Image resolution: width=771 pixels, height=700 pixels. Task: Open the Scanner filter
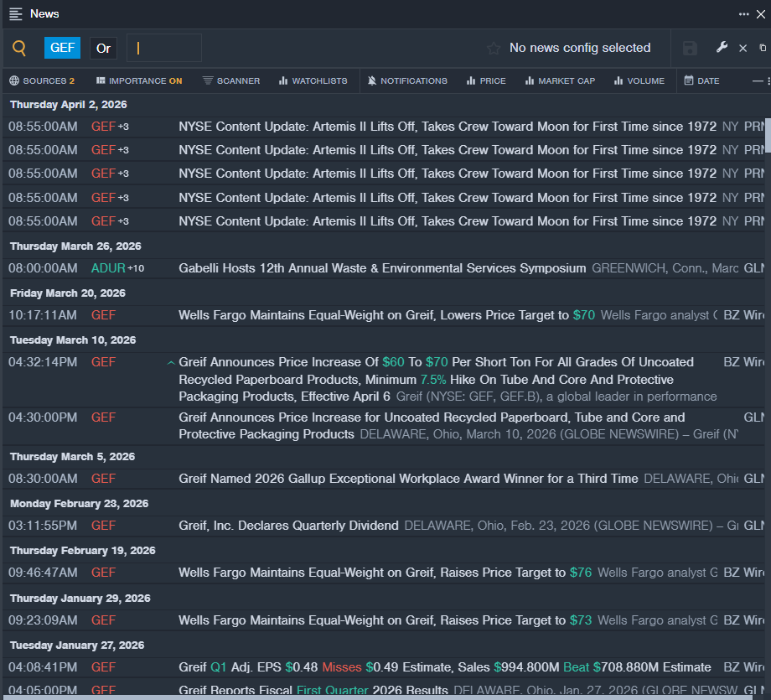231,81
